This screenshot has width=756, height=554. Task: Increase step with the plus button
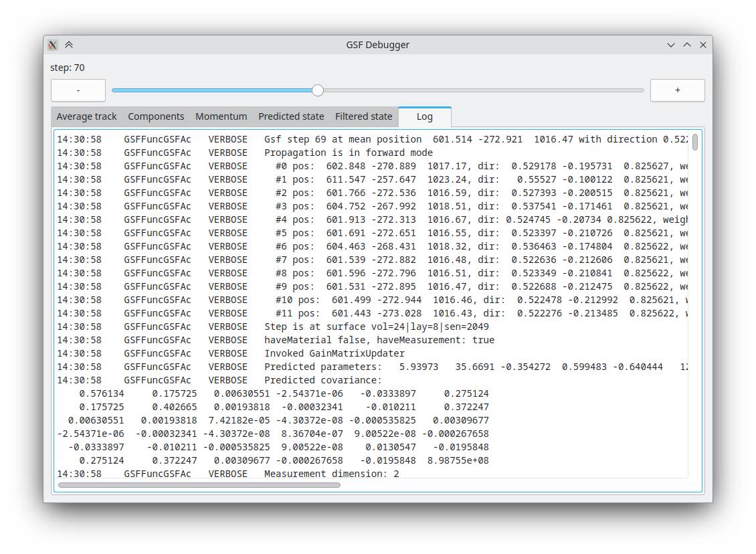tap(678, 90)
